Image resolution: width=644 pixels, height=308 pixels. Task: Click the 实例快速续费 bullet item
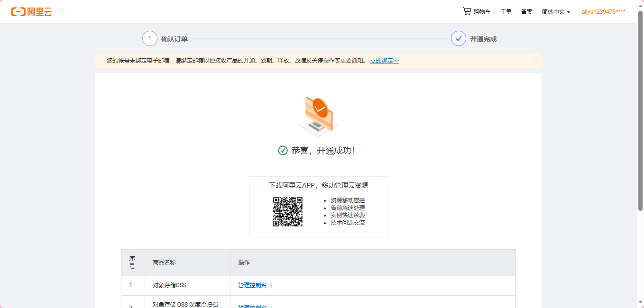[348, 215]
